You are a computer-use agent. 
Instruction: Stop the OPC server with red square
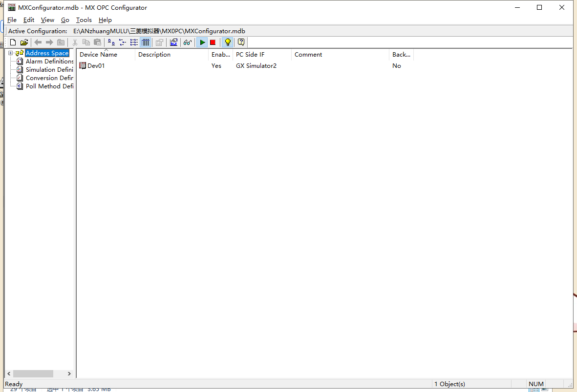213,42
